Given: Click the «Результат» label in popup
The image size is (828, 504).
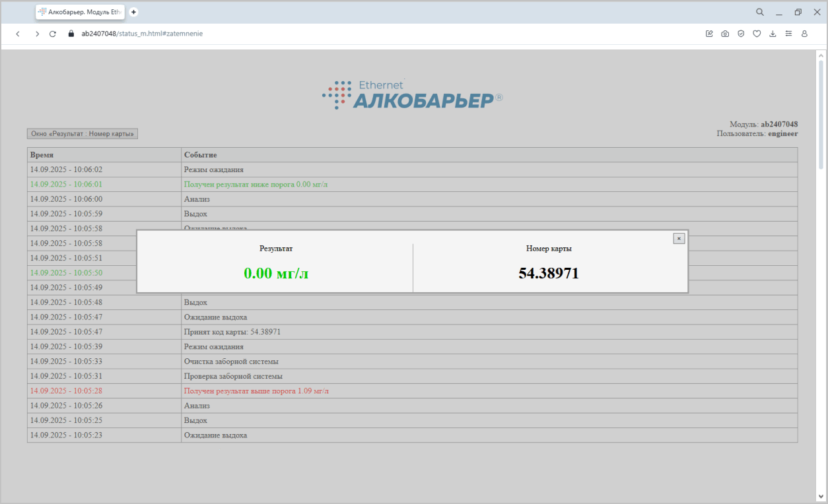Looking at the screenshot, I should click(276, 249).
